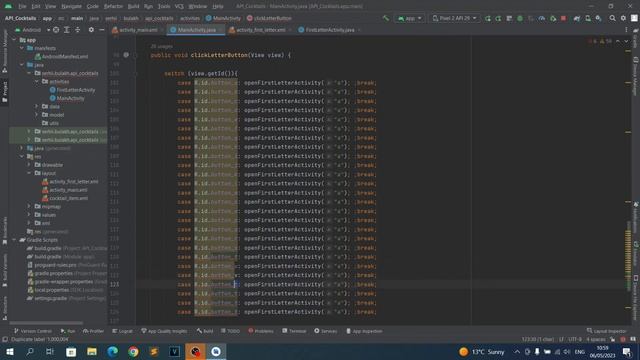Open the Pixel 2 API 29 device dropdown
640x360 pixels.
click(454, 18)
